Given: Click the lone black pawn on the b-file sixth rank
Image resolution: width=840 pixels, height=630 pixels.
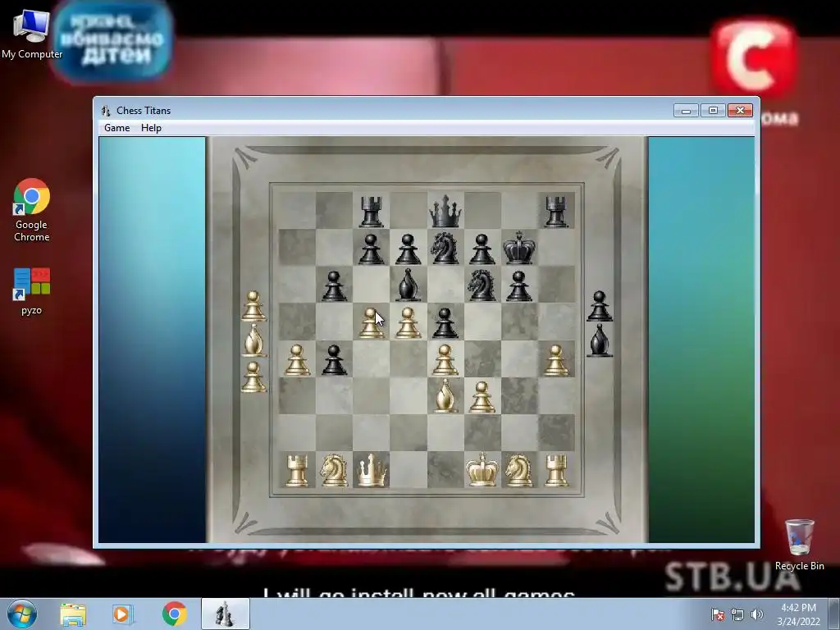Looking at the screenshot, I should (x=334, y=286).
